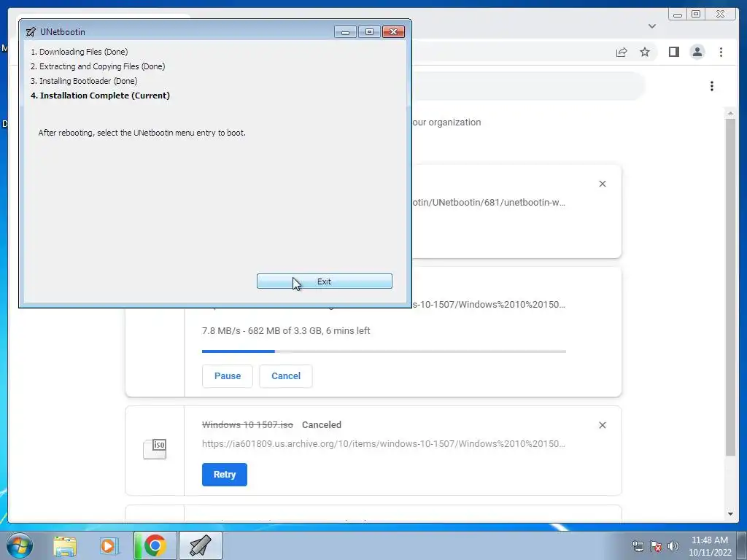Click the 'Installing Bootloader (Done)' step
747x560 pixels.
click(84, 81)
